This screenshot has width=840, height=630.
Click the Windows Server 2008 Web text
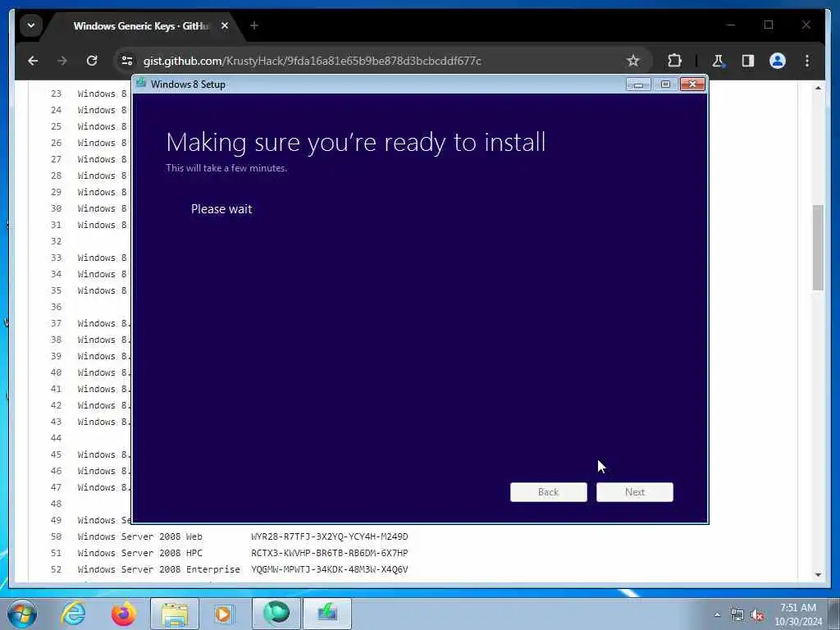click(139, 536)
